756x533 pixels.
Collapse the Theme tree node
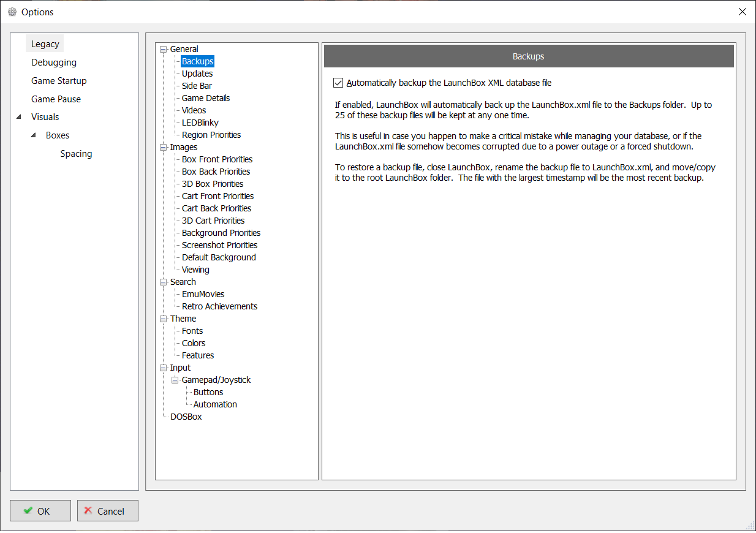pos(164,319)
